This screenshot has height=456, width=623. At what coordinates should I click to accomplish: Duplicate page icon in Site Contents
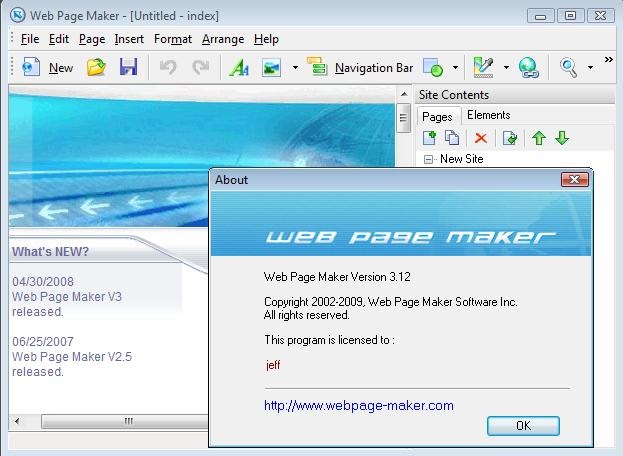coord(452,138)
